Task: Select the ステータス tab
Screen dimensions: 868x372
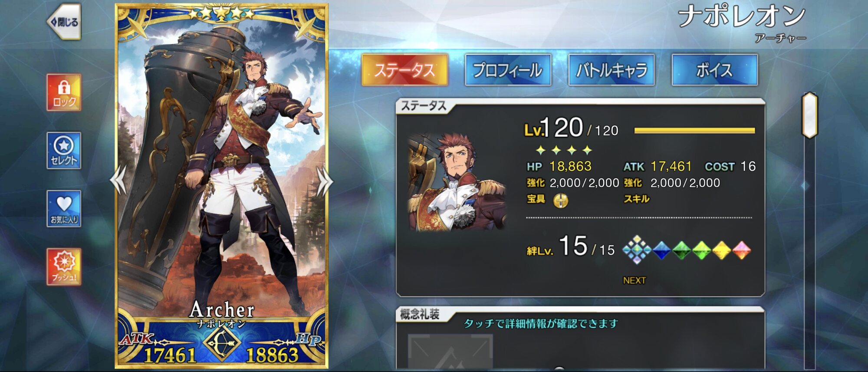Action: point(404,70)
